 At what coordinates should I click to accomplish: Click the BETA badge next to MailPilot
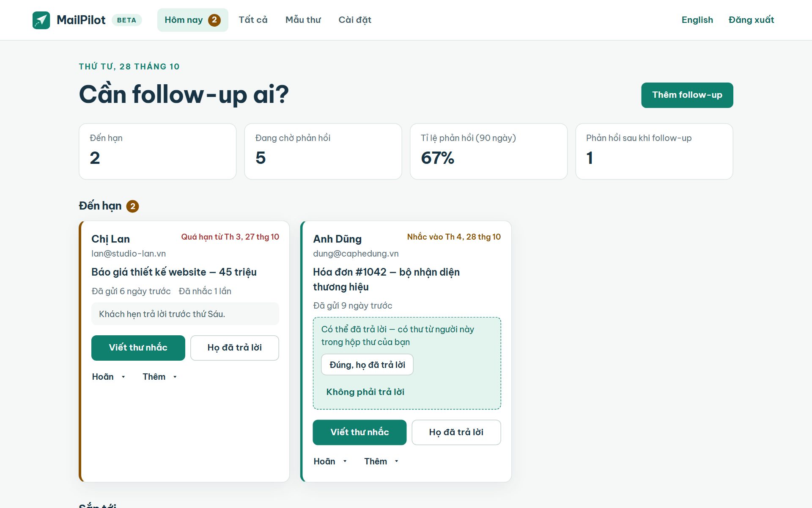(x=126, y=20)
